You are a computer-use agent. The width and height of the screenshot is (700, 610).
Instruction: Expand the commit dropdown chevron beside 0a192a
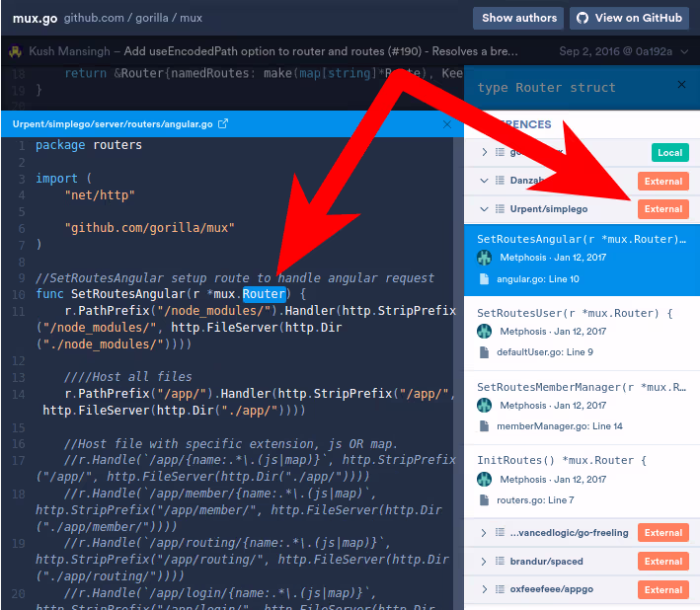click(x=684, y=51)
